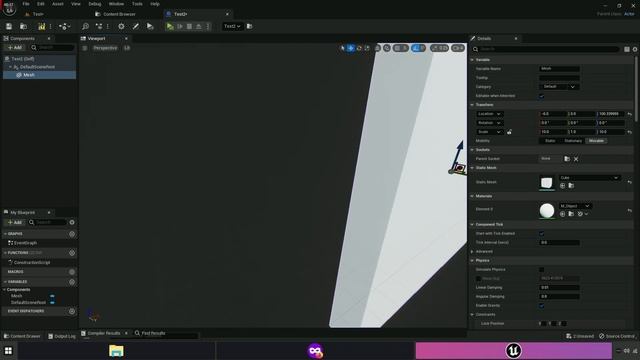The image size is (640, 360).
Task: Set Mobility to Static
Action: tap(550, 141)
